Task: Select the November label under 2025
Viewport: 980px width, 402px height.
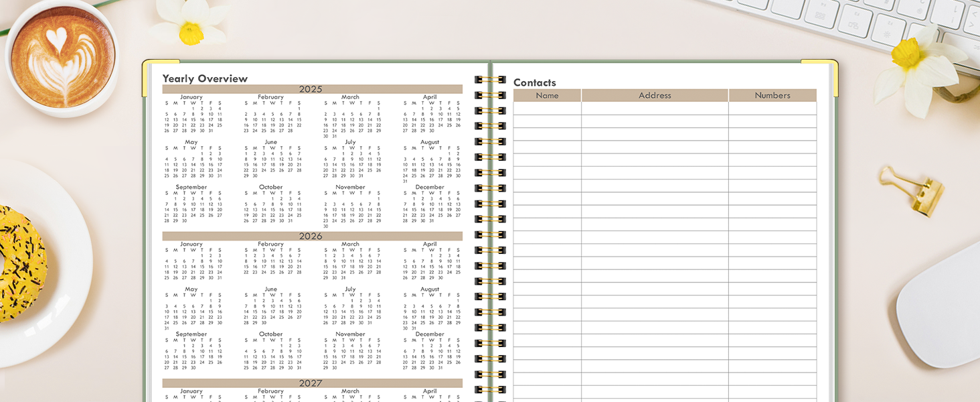Action: (x=351, y=187)
